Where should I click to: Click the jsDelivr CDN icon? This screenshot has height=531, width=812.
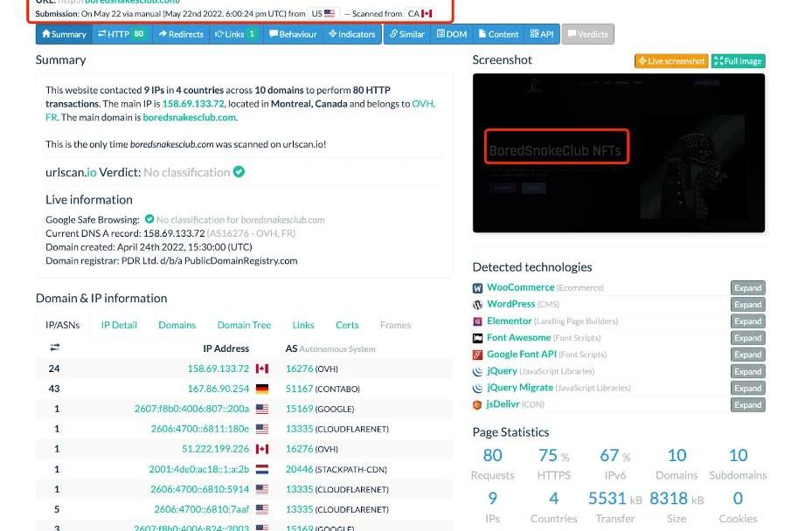(x=477, y=405)
